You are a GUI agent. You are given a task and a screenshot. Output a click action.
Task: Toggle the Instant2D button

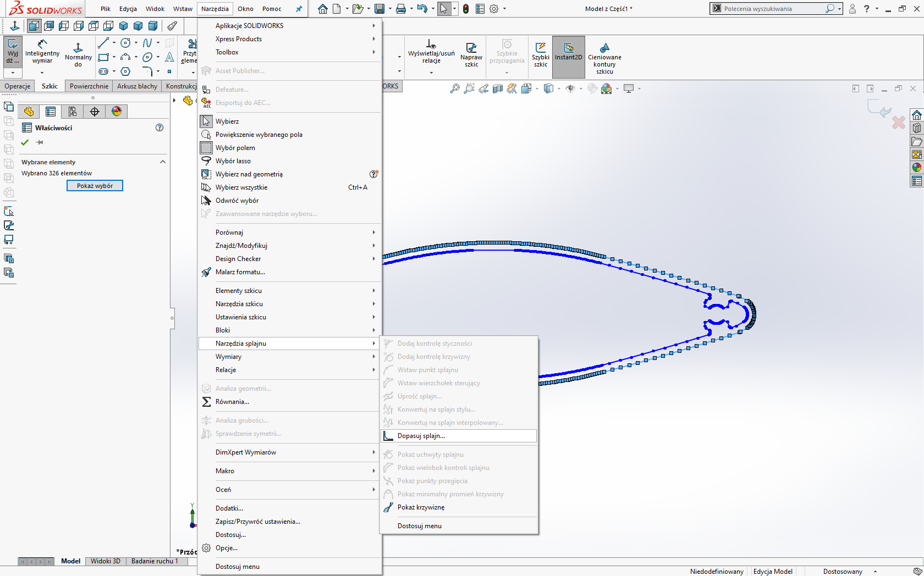click(x=568, y=57)
